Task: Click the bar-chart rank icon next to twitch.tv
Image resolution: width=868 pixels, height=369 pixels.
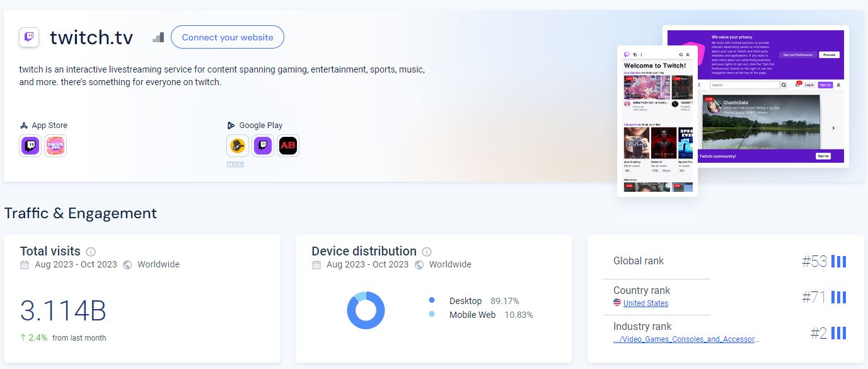Action: pos(158,37)
